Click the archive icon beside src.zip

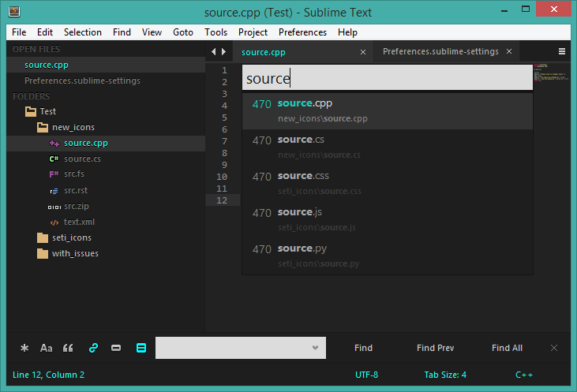tap(54, 207)
